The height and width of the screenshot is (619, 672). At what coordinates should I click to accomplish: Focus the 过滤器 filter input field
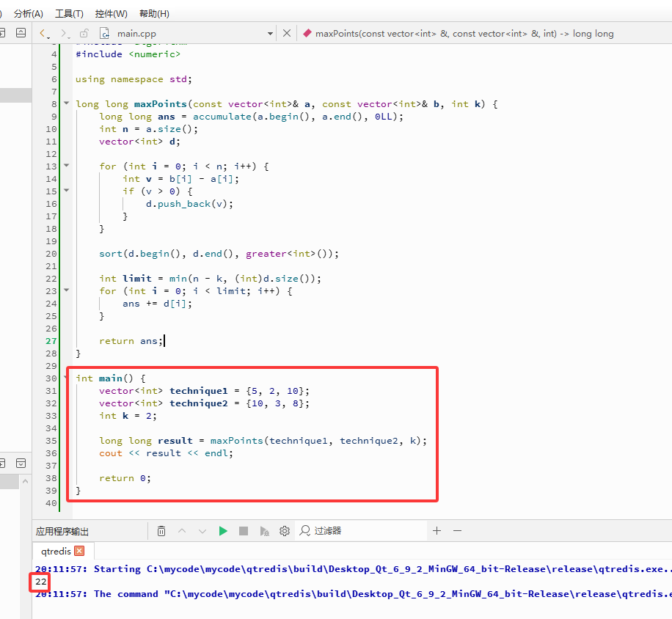(x=360, y=531)
